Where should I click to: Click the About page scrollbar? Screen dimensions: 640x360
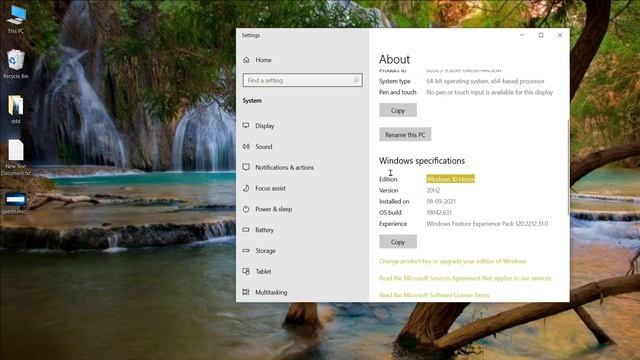(568, 167)
